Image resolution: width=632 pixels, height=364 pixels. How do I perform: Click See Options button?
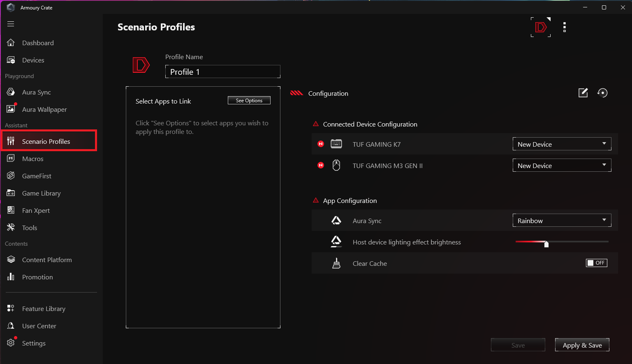point(249,100)
